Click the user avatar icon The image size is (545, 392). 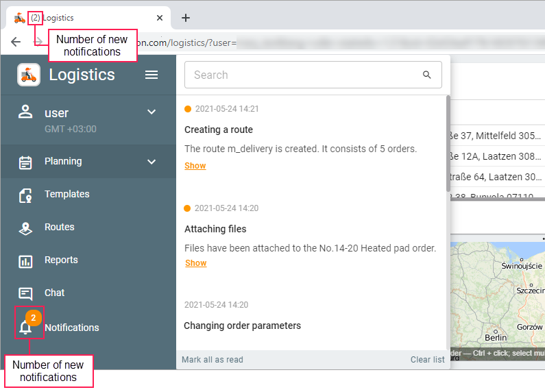pos(25,112)
